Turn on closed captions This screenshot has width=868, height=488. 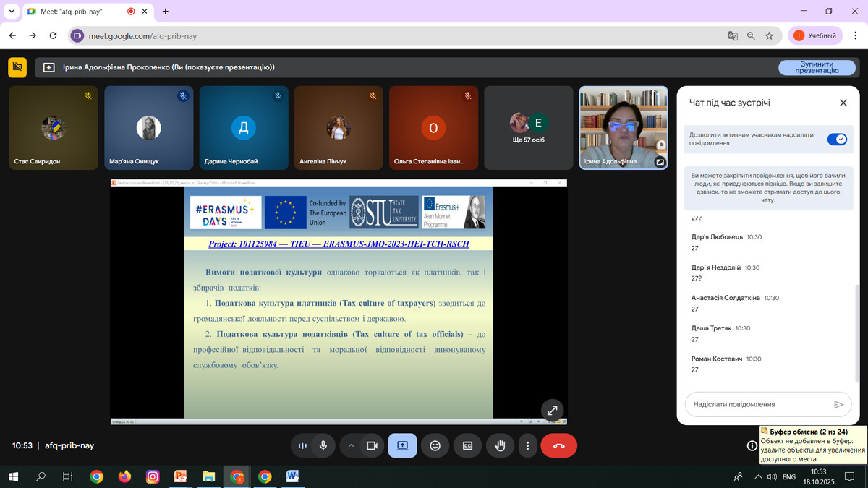coord(467,446)
